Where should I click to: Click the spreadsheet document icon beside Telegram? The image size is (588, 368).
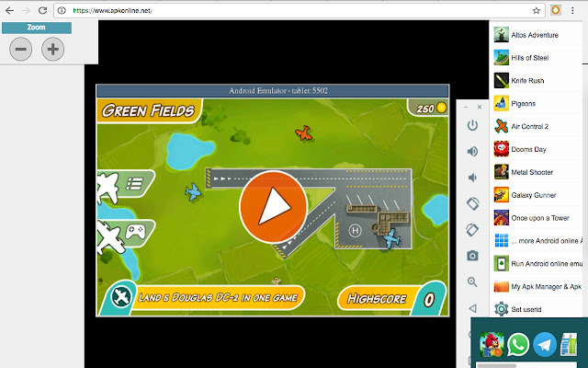(569, 344)
